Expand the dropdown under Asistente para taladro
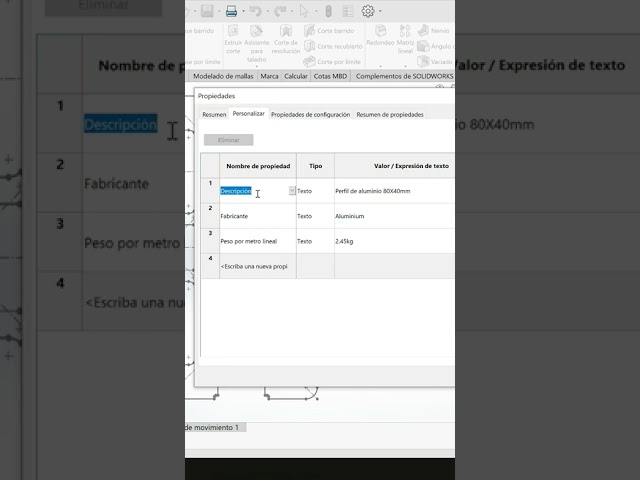 tap(257, 66)
